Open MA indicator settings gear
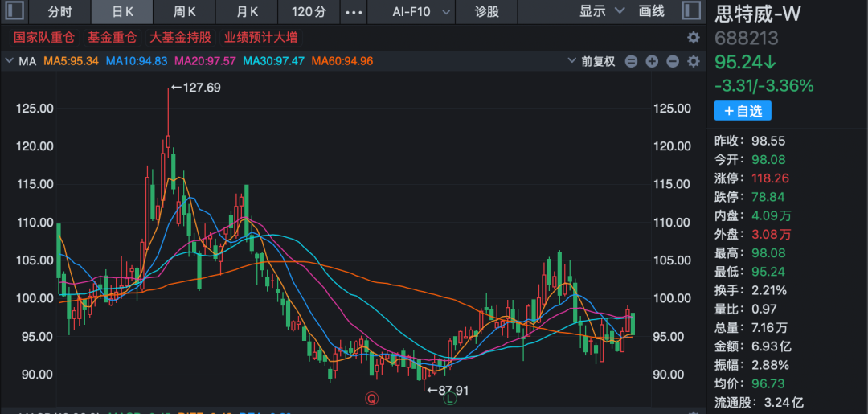This screenshot has width=868, height=414. (693, 61)
